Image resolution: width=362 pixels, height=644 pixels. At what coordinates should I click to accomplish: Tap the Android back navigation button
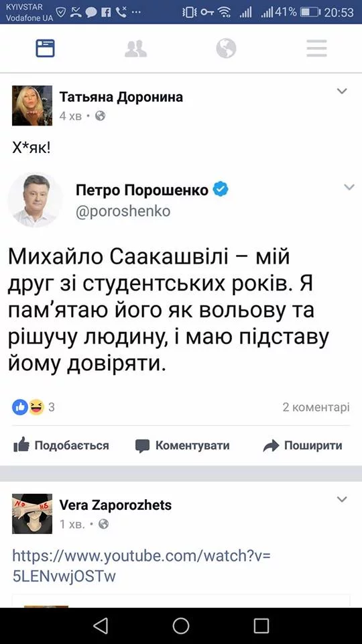pyautogui.click(x=101, y=626)
